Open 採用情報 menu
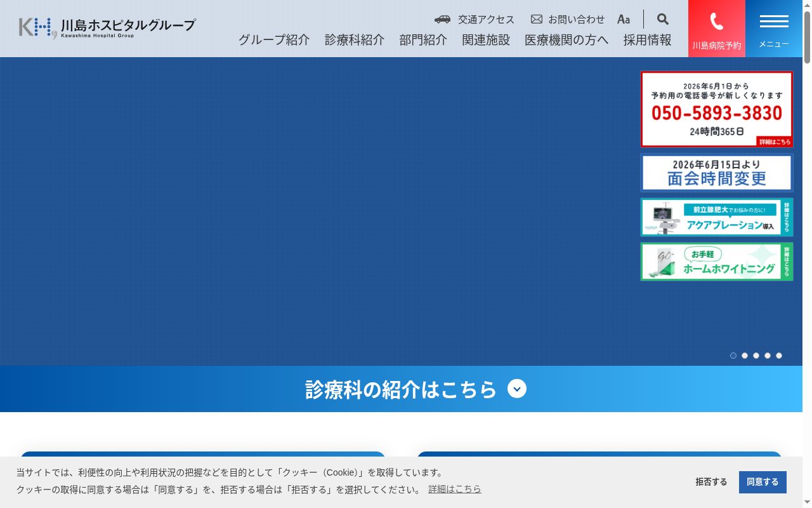This screenshot has width=812, height=508. 647,39
